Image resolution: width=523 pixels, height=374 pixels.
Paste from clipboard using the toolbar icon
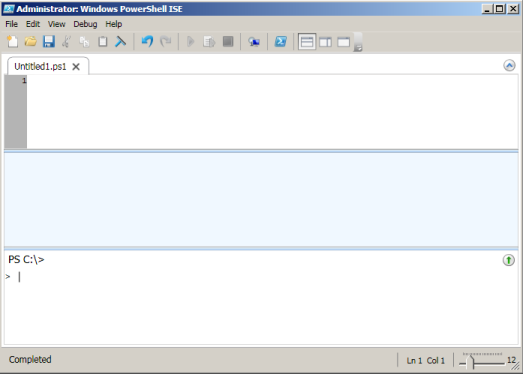click(x=103, y=42)
